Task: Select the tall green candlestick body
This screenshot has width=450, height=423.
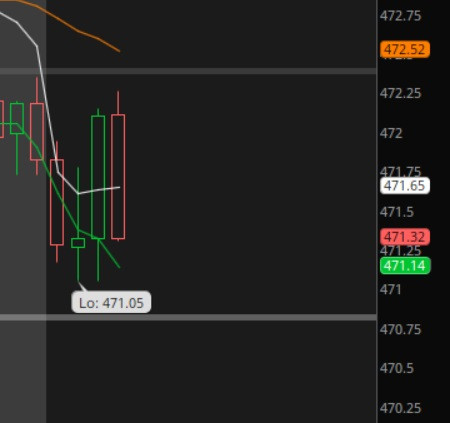Action: tap(98, 177)
